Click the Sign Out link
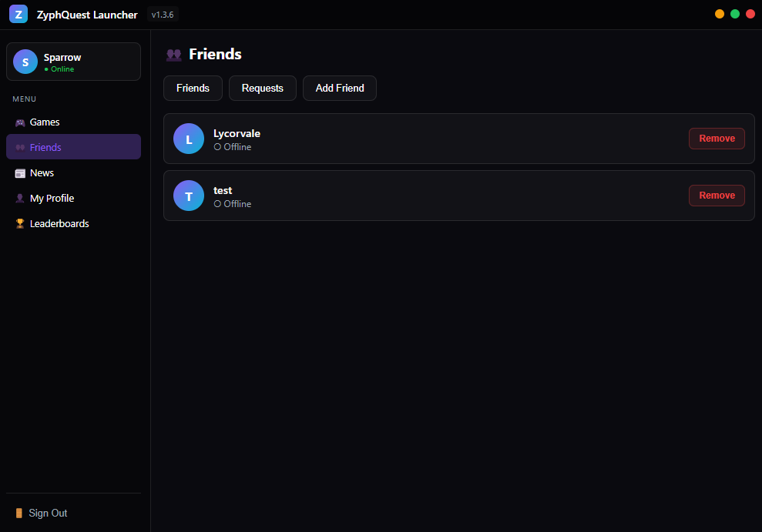This screenshot has height=532, width=762. coord(47,513)
